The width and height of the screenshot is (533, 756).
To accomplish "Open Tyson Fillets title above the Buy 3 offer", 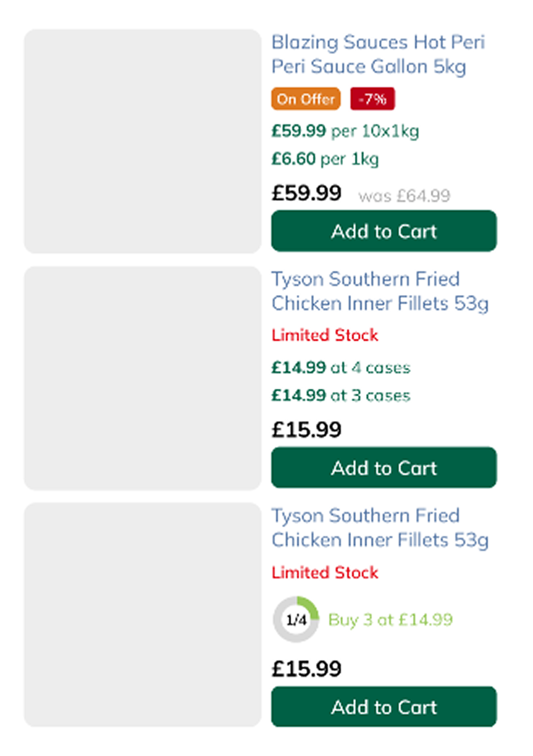I will 379,528.
